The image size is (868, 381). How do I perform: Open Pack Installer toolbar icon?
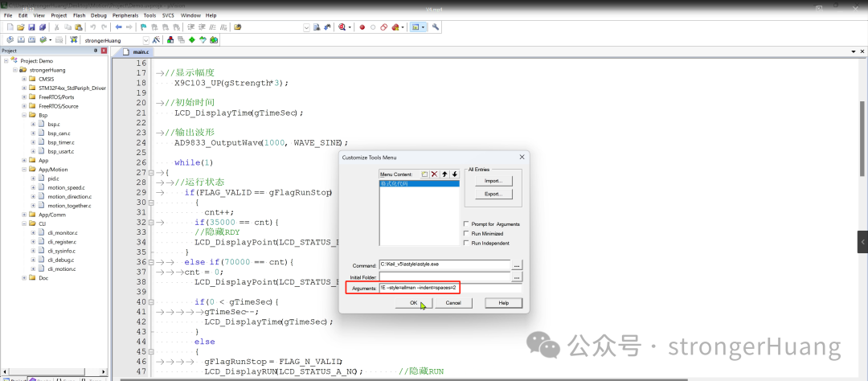coord(214,40)
